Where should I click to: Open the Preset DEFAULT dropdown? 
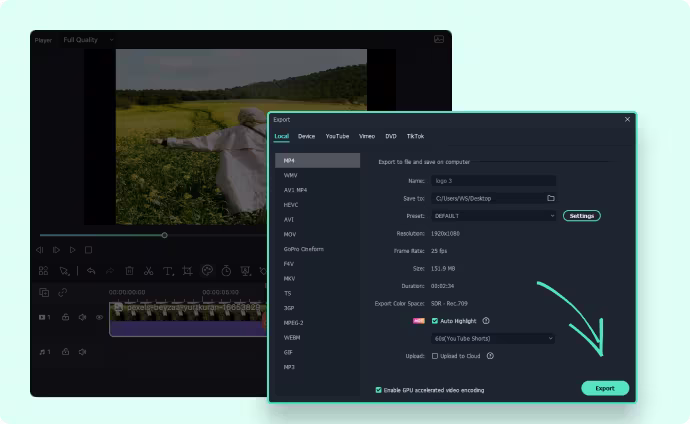493,216
